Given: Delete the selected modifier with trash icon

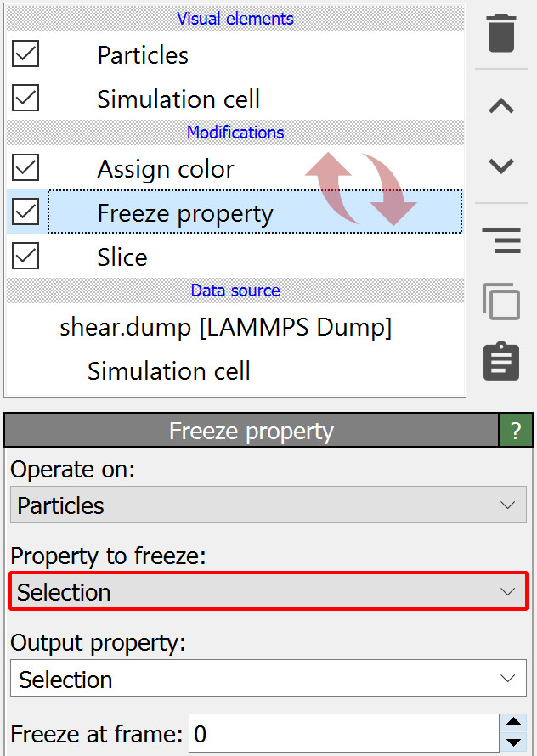Looking at the screenshot, I should pyautogui.click(x=501, y=33).
